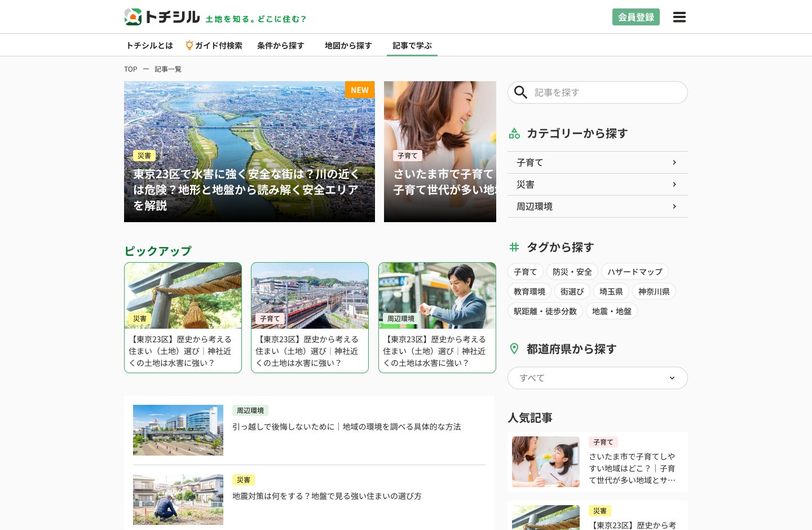
Task: Click the category shapes icon
Action: click(x=514, y=134)
